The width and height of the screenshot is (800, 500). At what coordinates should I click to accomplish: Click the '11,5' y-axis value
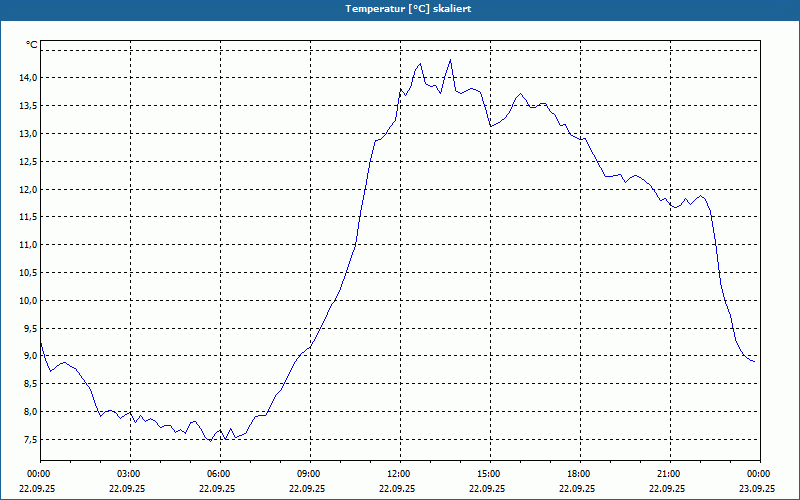click(x=29, y=217)
